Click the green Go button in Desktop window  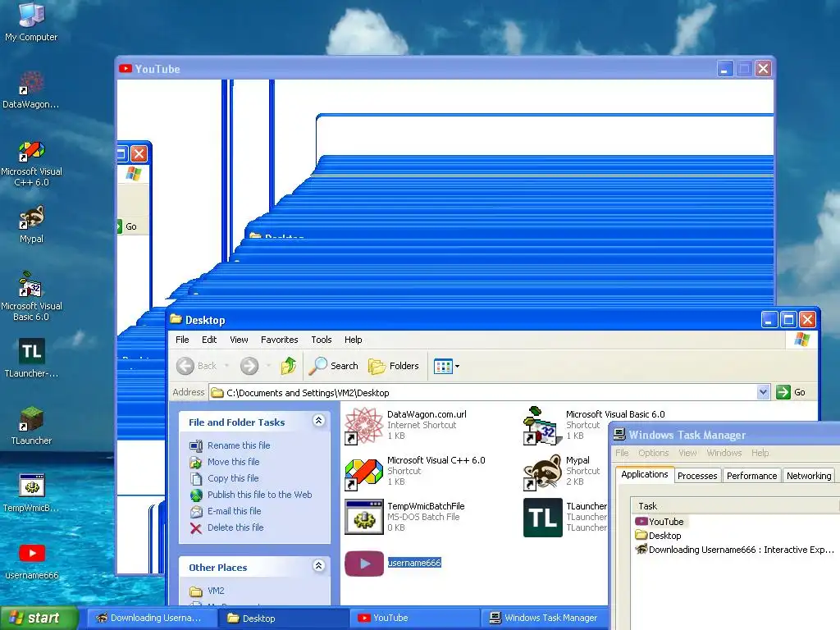pyautogui.click(x=792, y=392)
